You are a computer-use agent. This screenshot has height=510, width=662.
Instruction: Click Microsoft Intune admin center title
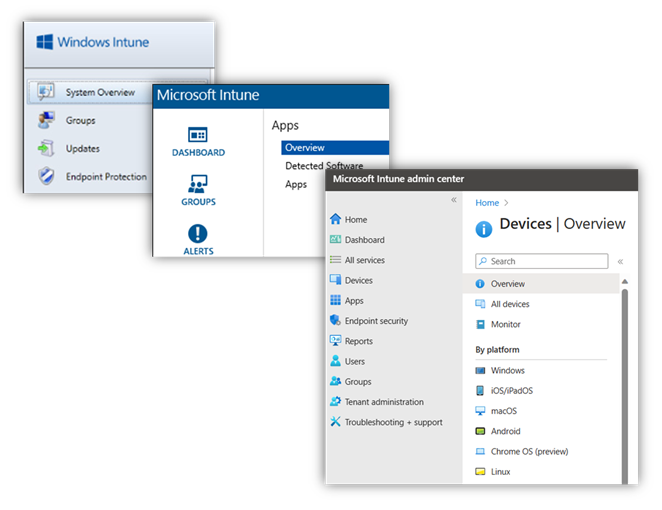pos(398,179)
